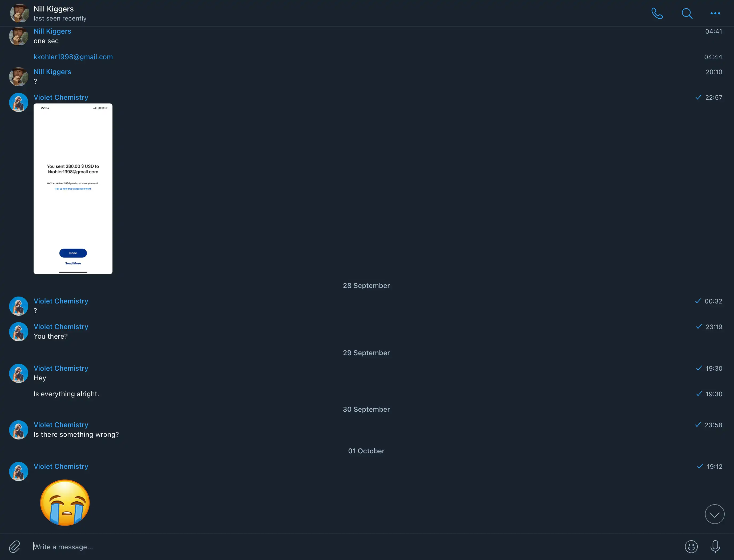The height and width of the screenshot is (560, 734).
Task: Open the three-dot more options menu
Action: [715, 13]
